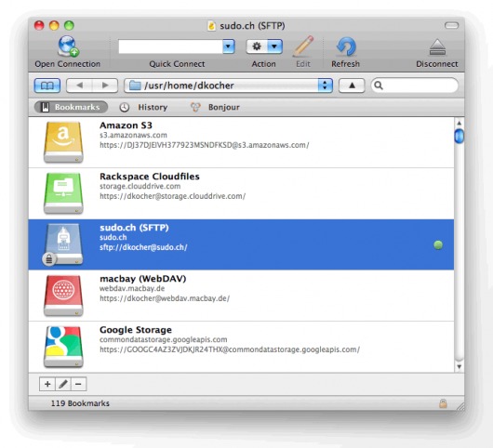The height and width of the screenshot is (448, 493).
Task: Click the 119 Bookmarks status text
Action: pos(80,403)
